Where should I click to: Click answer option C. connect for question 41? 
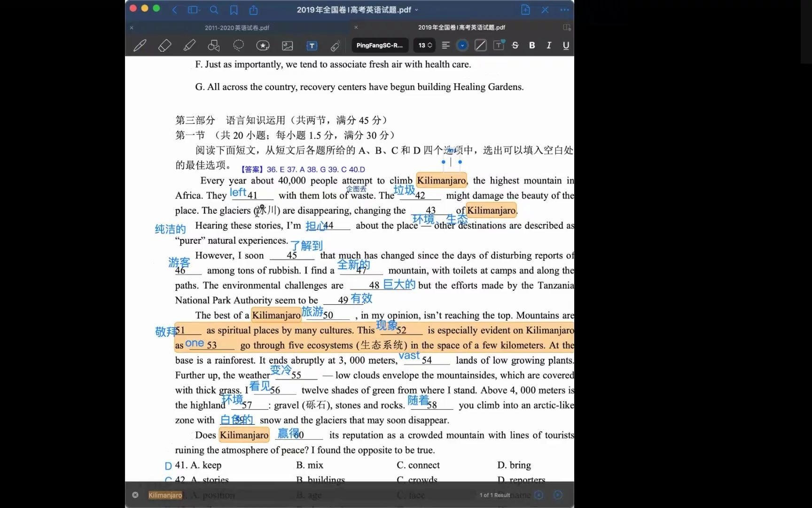[x=418, y=465]
